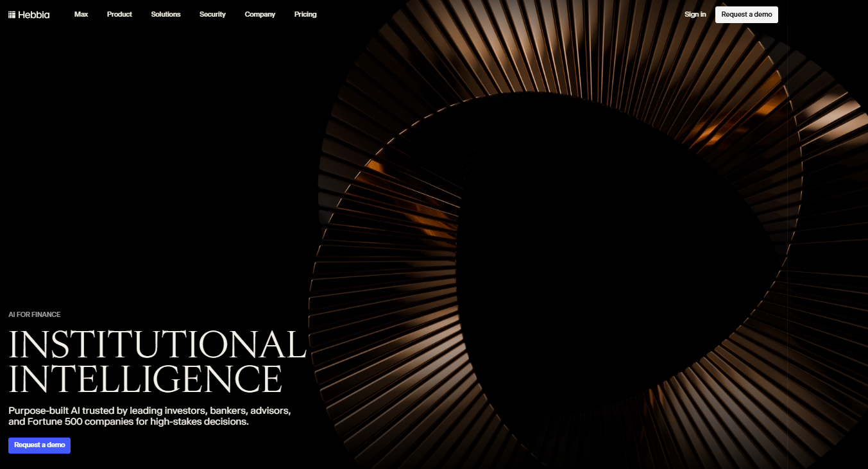Click the Hebbia logo icon
This screenshot has width=868, height=469.
click(x=12, y=14)
